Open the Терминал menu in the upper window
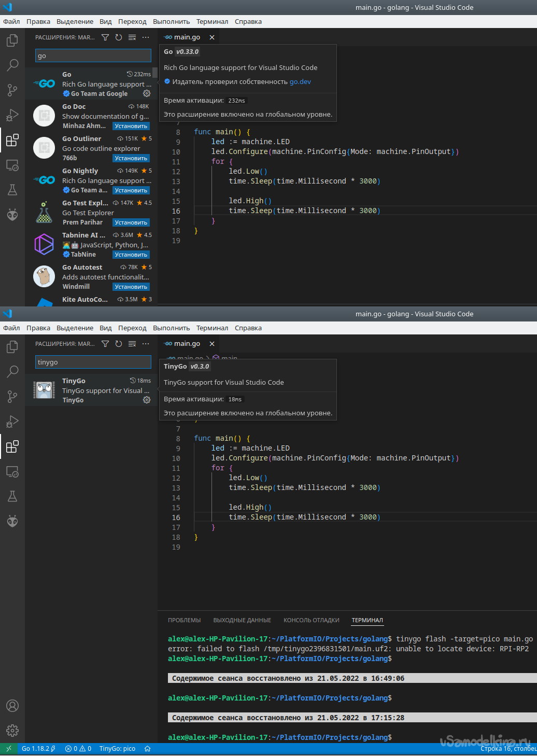The height and width of the screenshot is (756, 537). pyautogui.click(x=212, y=22)
